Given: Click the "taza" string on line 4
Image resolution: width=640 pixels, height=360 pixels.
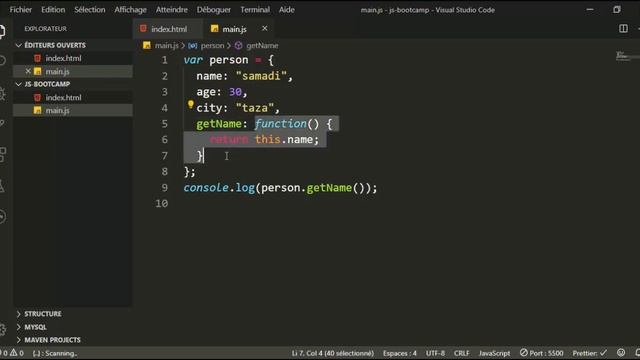Looking at the screenshot, I should pos(255,108).
